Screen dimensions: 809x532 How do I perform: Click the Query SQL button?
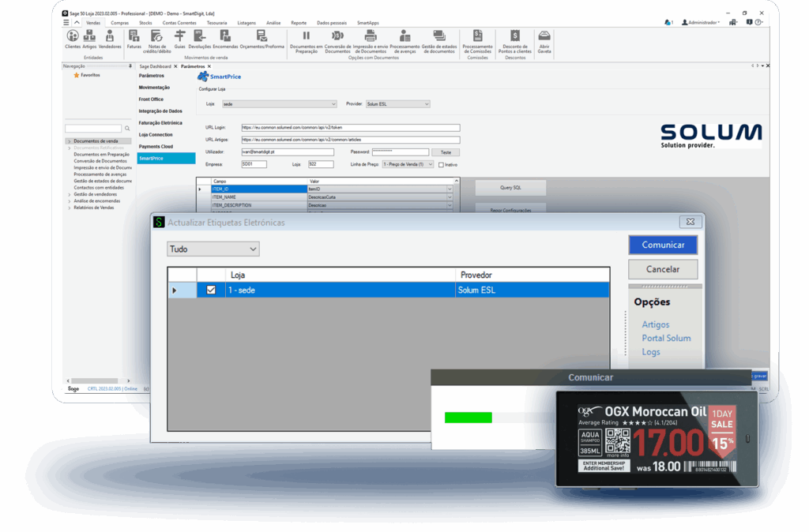[x=510, y=188]
